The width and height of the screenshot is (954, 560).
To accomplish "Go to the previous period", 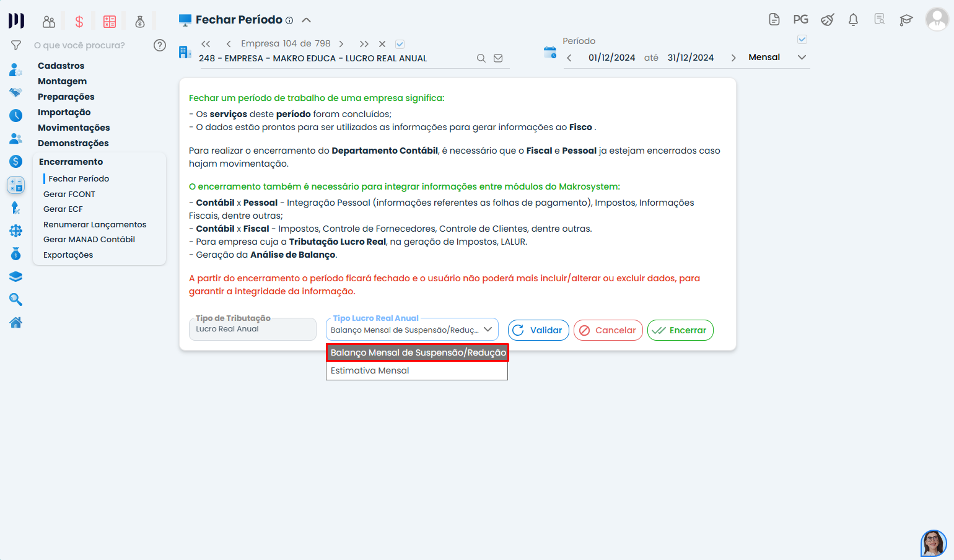I will (x=569, y=58).
